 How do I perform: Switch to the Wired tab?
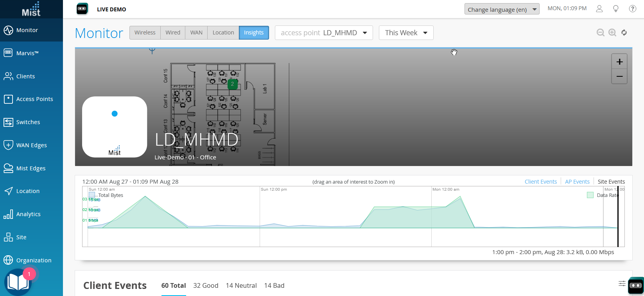[x=173, y=33]
